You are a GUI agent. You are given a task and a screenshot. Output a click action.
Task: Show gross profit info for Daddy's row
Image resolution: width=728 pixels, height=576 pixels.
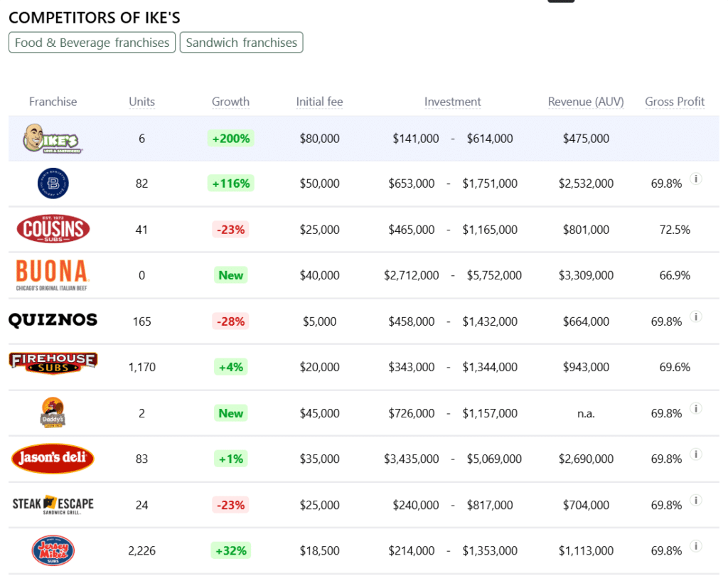(695, 409)
